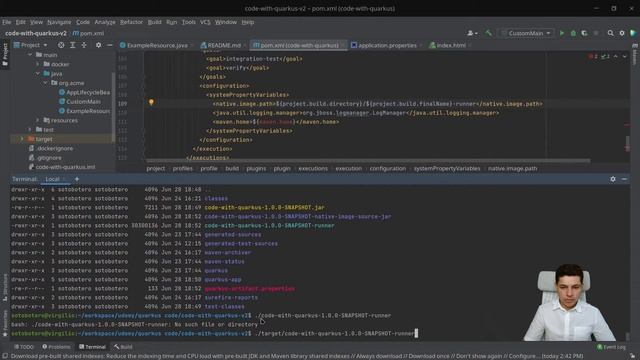Click Collapse All icon in Project panel
The height and width of the screenshot is (360, 640).
coord(84,45)
